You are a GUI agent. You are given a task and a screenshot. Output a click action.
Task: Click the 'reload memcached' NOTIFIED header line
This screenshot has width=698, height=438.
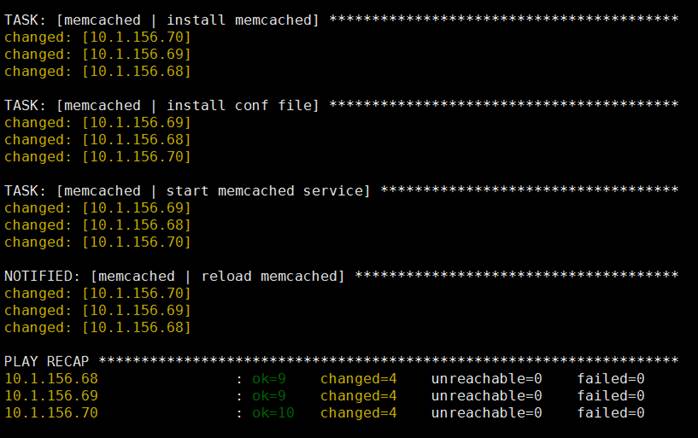tap(174, 276)
